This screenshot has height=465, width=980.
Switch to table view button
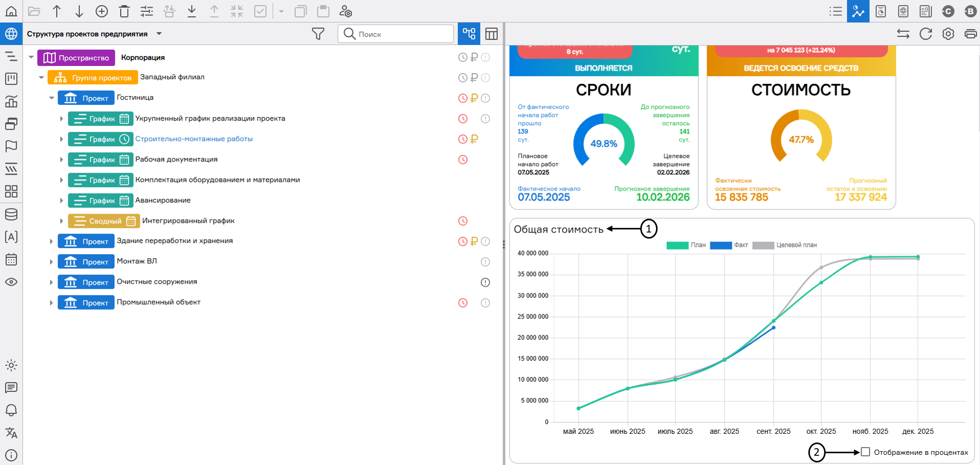[x=491, y=34]
